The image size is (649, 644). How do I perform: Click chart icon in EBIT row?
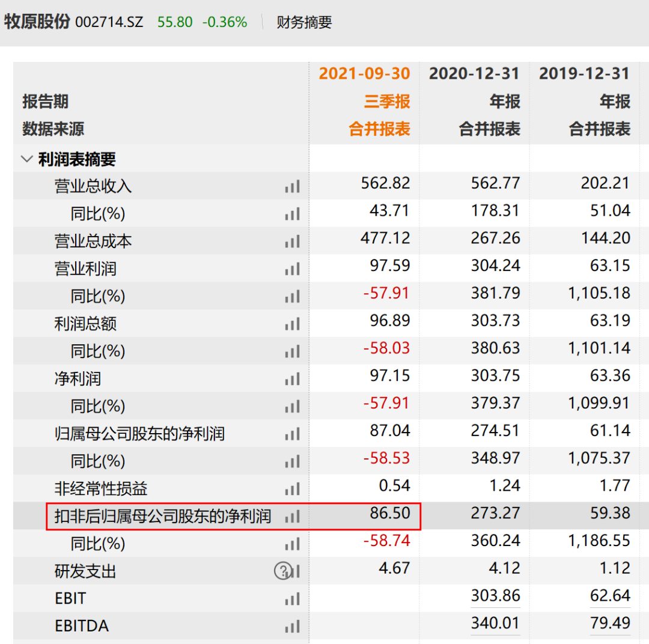pos(292,599)
